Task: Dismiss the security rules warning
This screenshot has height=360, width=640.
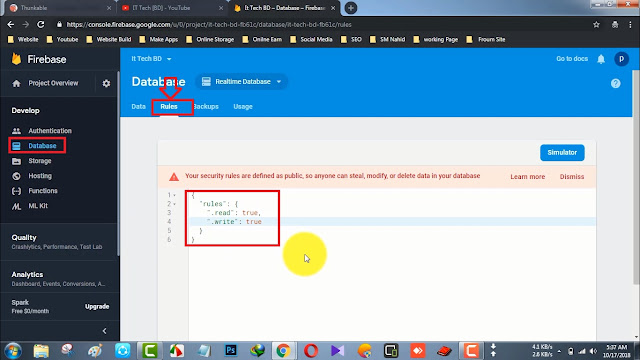Action: (x=571, y=177)
